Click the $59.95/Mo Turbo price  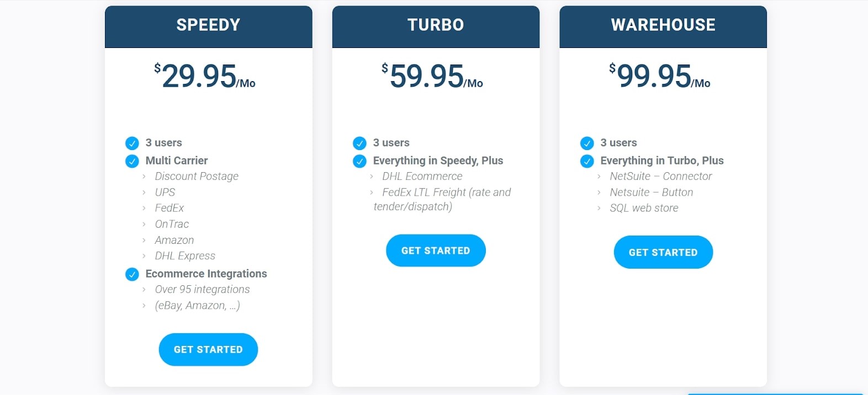coord(432,76)
